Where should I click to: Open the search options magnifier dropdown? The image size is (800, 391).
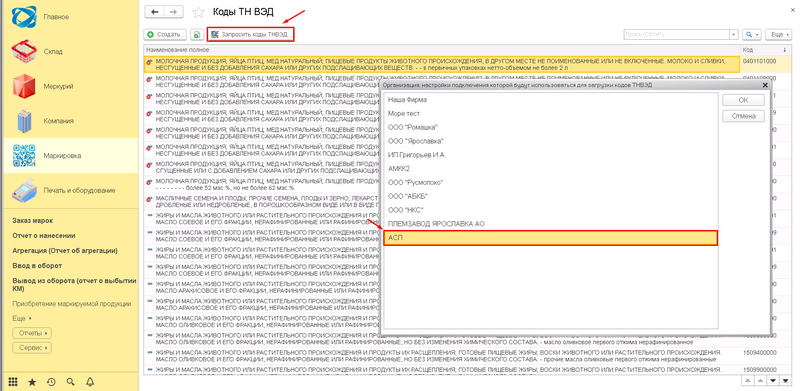(x=752, y=34)
